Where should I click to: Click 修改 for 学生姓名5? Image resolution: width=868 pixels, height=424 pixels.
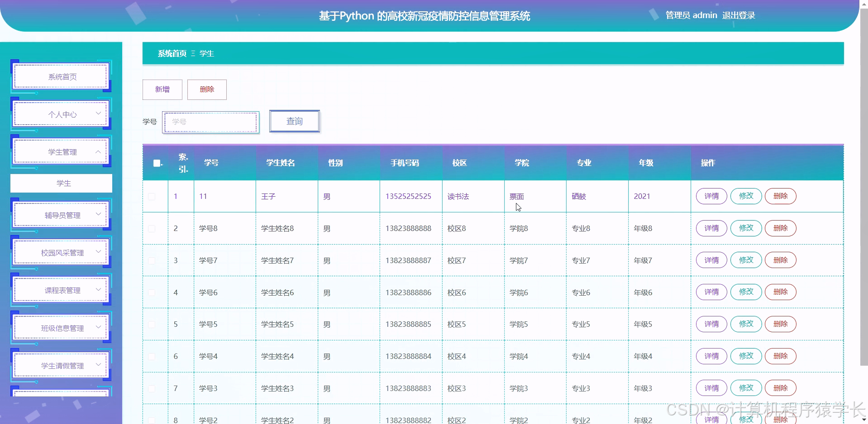click(746, 324)
